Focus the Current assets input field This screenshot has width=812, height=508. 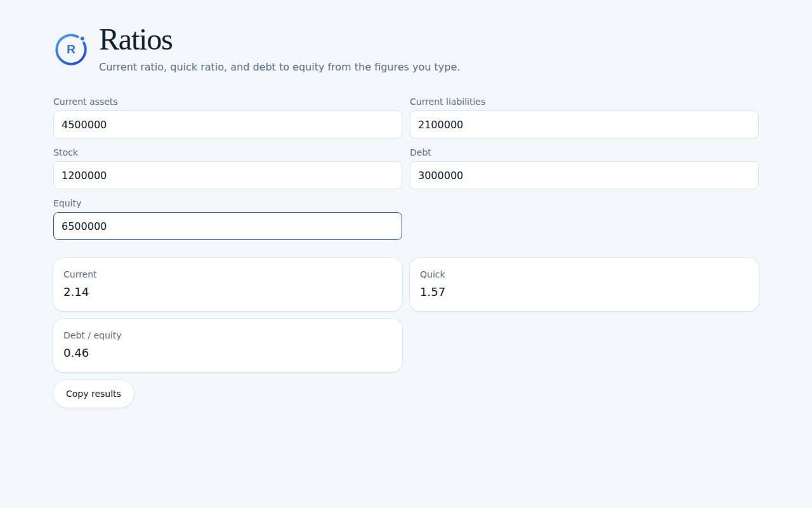tap(228, 124)
